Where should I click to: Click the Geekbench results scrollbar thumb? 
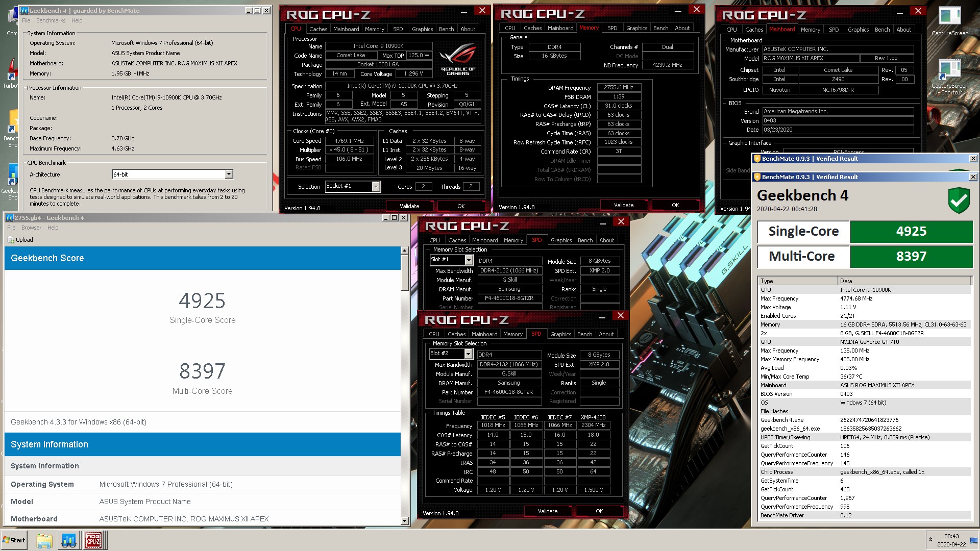tap(405, 272)
